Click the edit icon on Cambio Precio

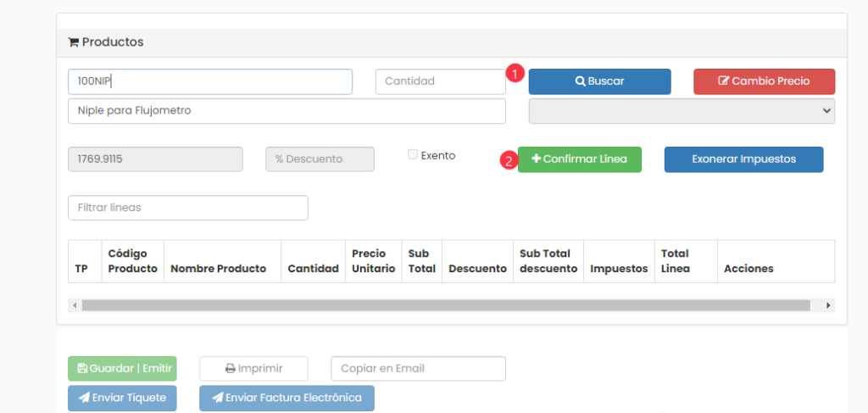[x=724, y=81]
